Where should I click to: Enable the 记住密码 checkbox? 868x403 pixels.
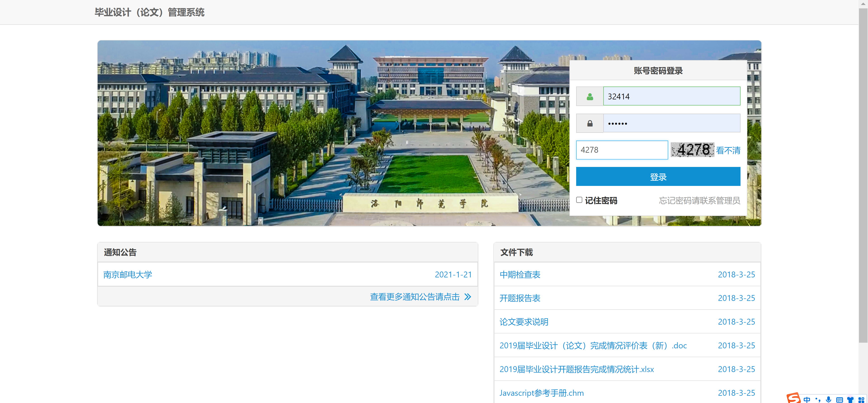tap(579, 200)
